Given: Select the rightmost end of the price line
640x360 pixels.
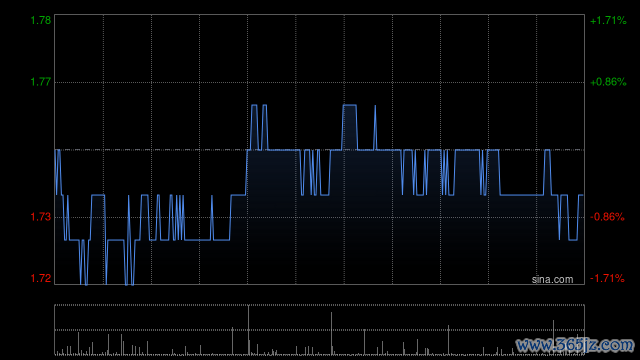Looking at the screenshot, I should coord(582,196).
